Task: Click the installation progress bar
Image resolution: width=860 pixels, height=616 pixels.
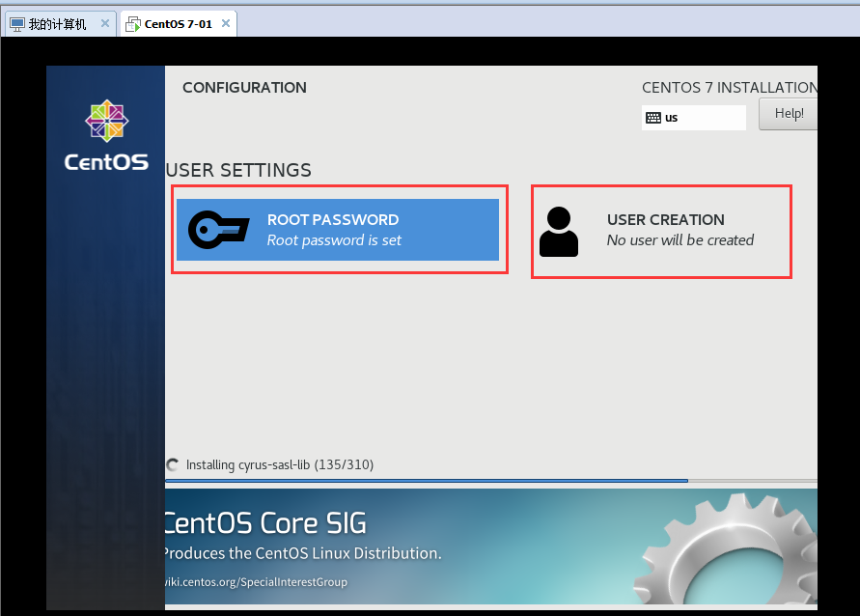Action: click(491, 481)
